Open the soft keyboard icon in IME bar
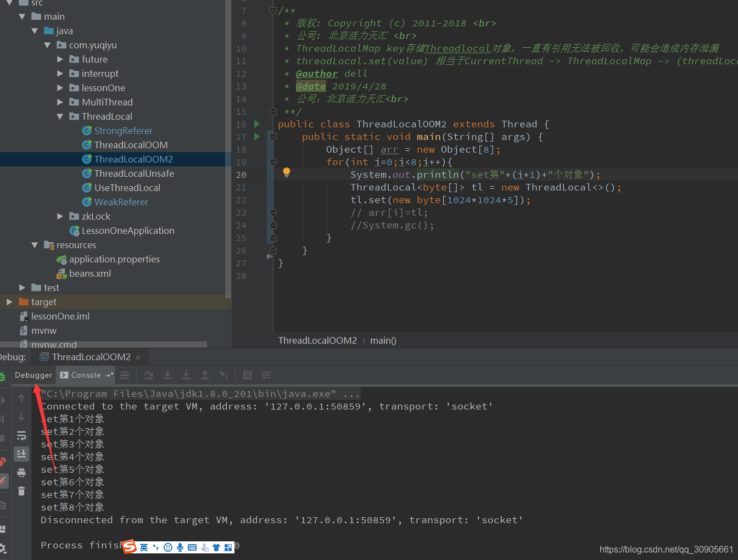Screen dimensions: 738x560 (192, 547)
